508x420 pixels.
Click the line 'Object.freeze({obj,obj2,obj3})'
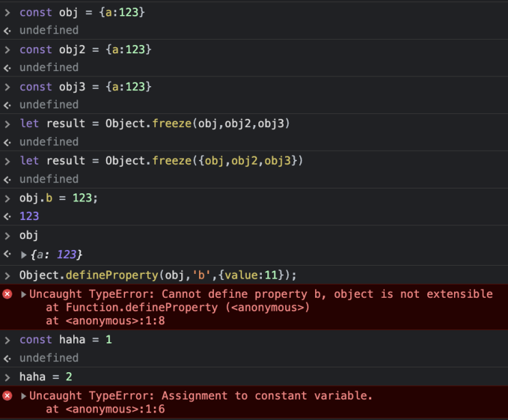(x=161, y=160)
